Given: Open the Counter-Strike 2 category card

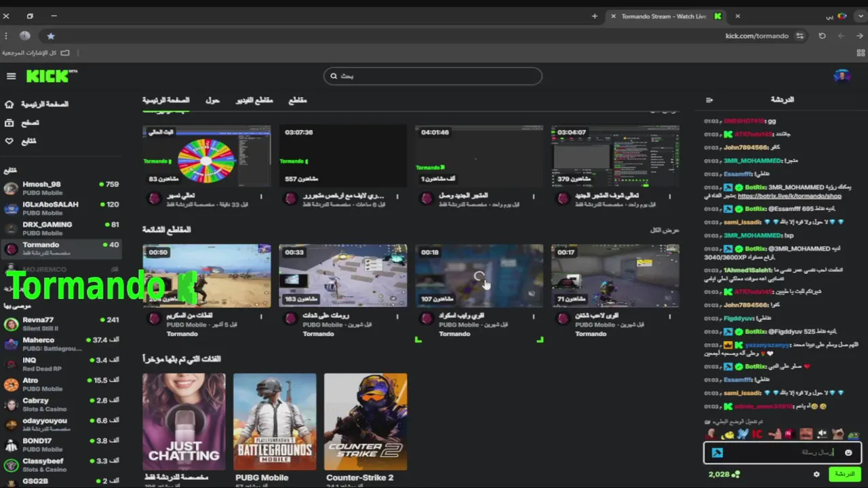Looking at the screenshot, I should point(366,422).
